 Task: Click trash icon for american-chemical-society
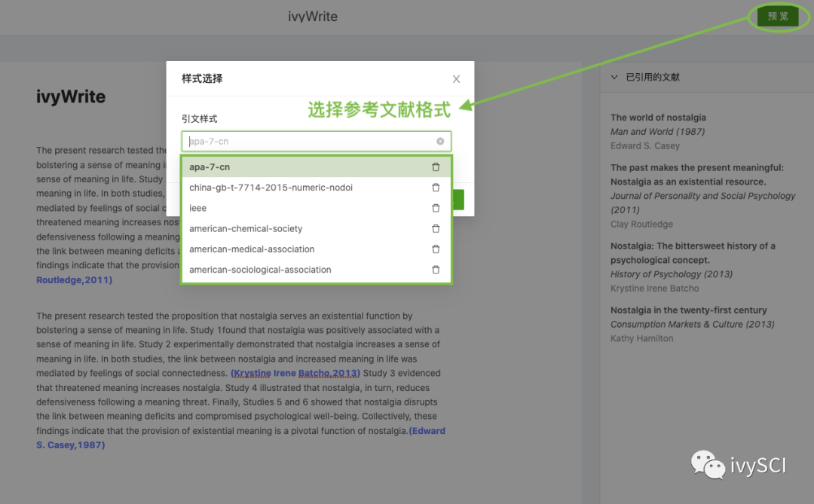[436, 228]
